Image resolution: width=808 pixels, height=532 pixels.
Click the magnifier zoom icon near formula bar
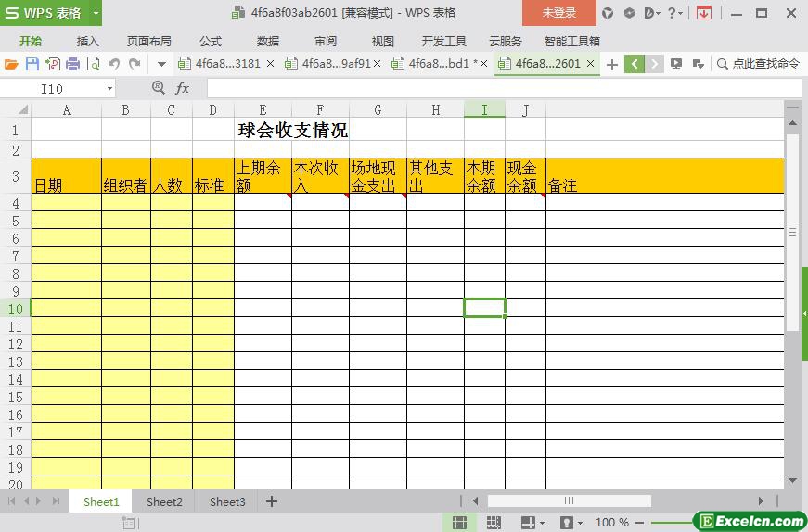[159, 88]
